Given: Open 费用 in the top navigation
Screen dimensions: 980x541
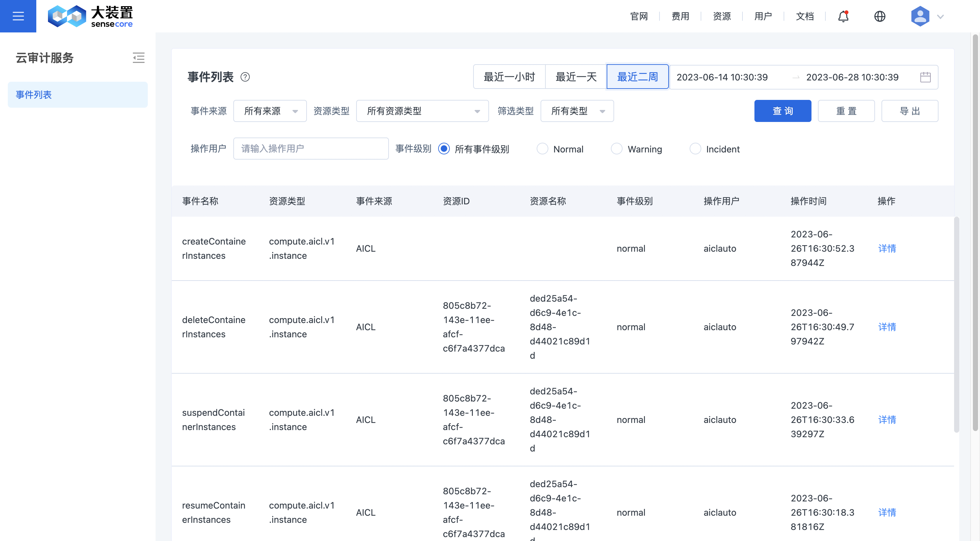Looking at the screenshot, I should coord(680,16).
